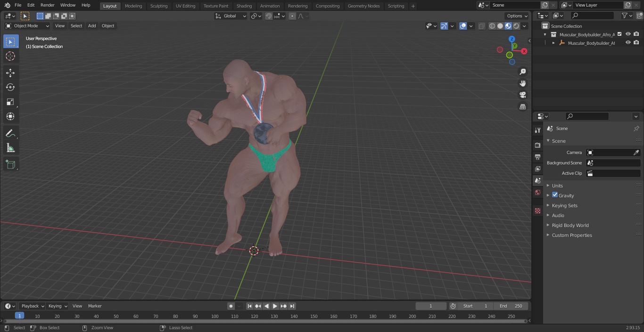
Task: Open the World properties tab
Action: [537, 192]
